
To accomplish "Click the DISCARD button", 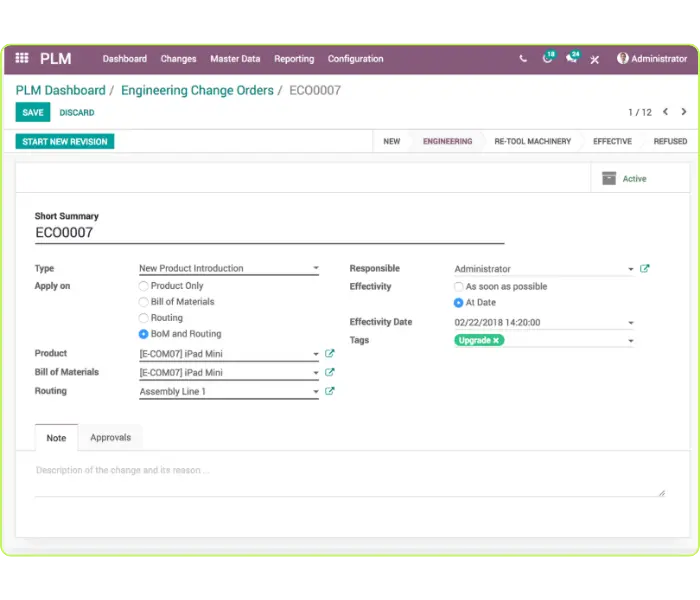I will click(77, 112).
